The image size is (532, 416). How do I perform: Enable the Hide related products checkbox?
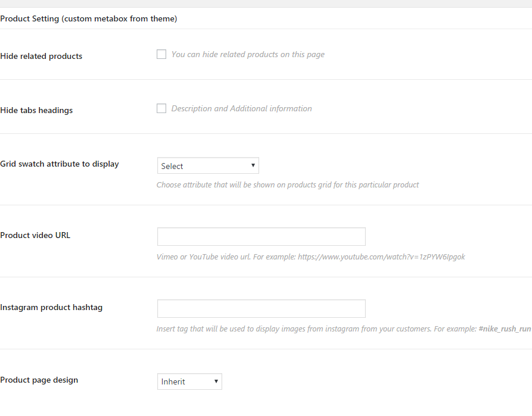[x=161, y=54]
